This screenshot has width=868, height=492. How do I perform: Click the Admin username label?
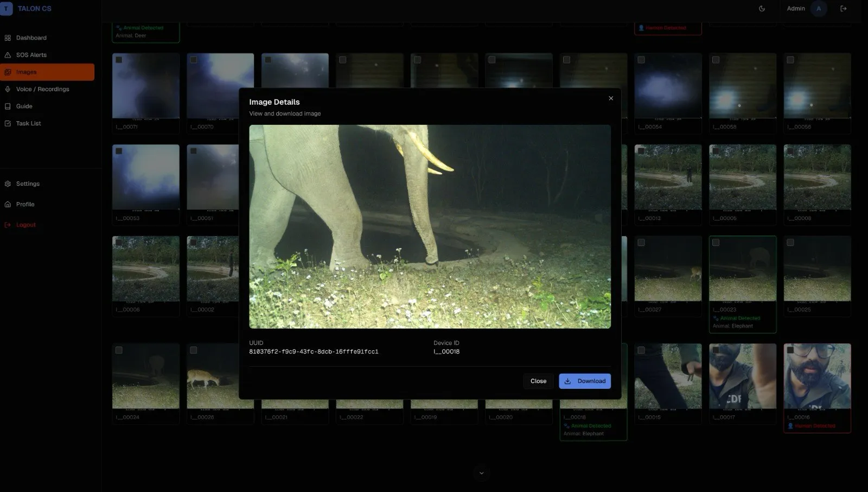[796, 9]
